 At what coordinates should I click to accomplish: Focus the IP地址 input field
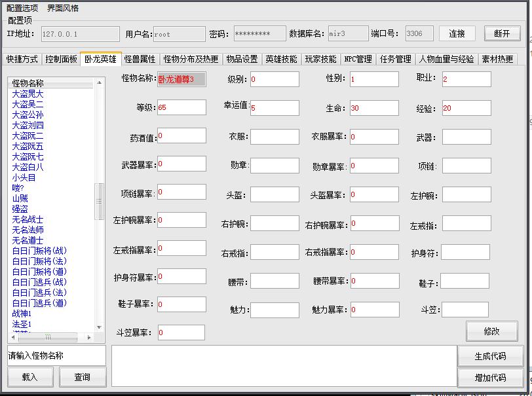[x=79, y=34]
